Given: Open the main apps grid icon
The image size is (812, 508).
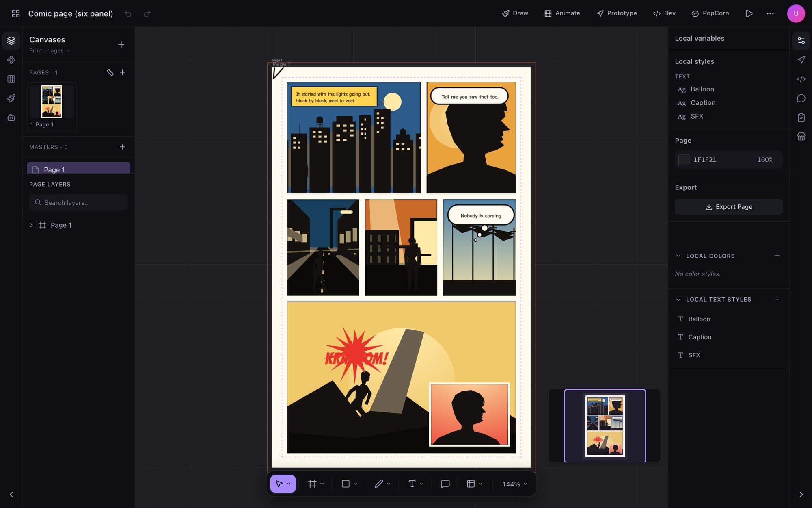Looking at the screenshot, I should pos(15,13).
